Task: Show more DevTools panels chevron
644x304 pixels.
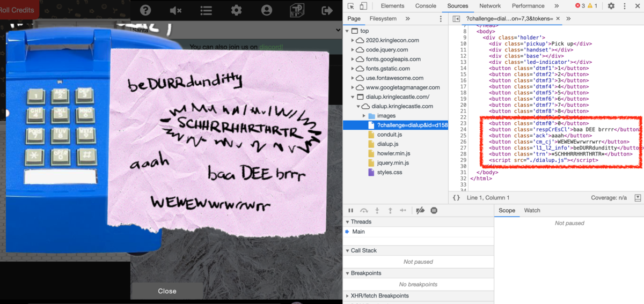Action: pos(557,6)
